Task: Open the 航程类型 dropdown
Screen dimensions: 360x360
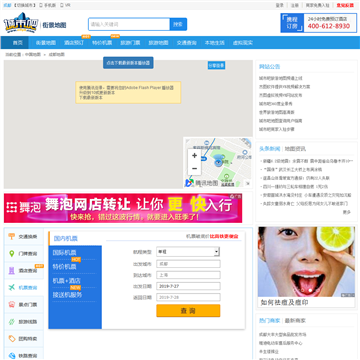Action: tap(188, 252)
